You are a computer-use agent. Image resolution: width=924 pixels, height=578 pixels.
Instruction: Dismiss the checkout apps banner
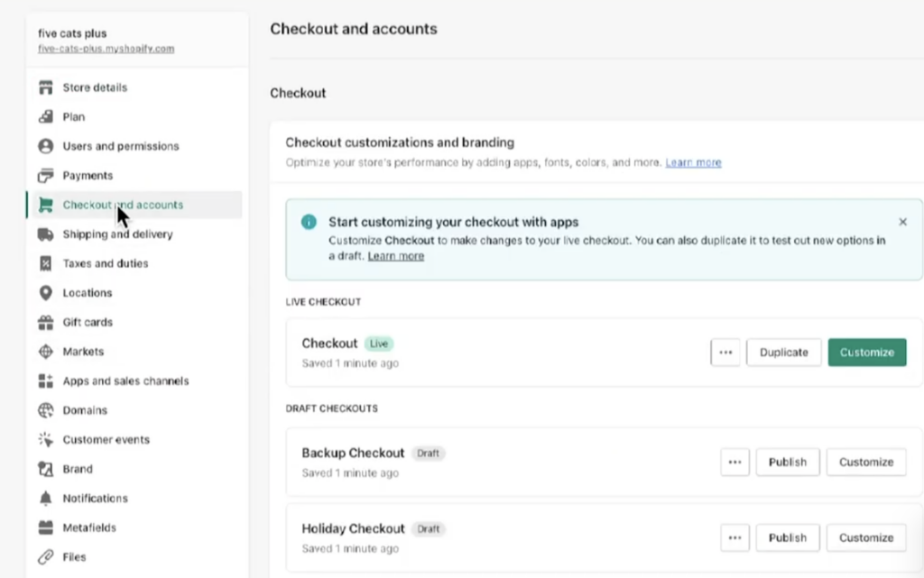click(x=902, y=222)
